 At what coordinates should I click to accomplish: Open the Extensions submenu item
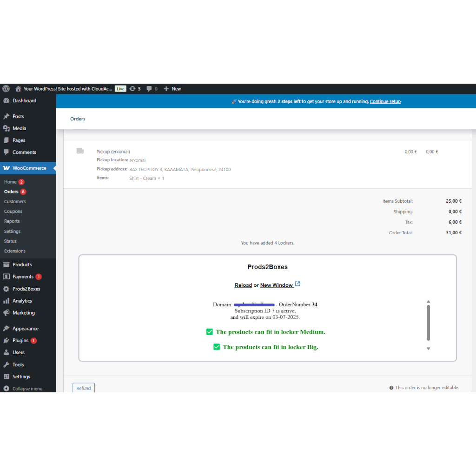(x=15, y=251)
